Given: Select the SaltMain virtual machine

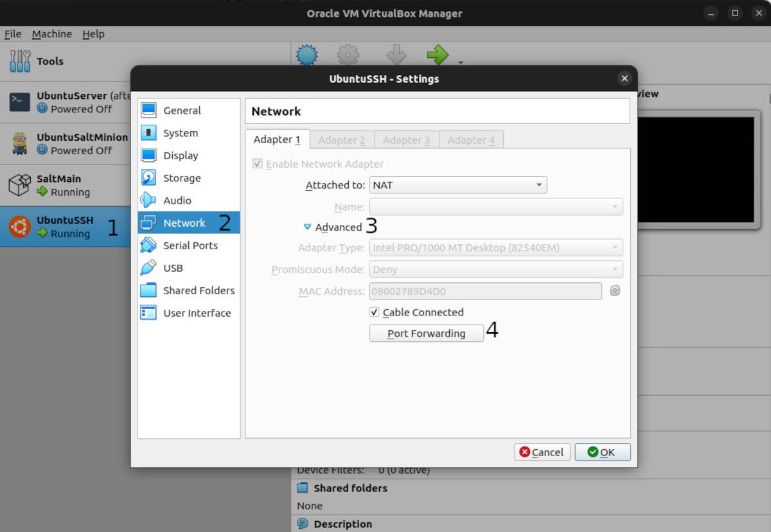Looking at the screenshot, I should click(58, 184).
